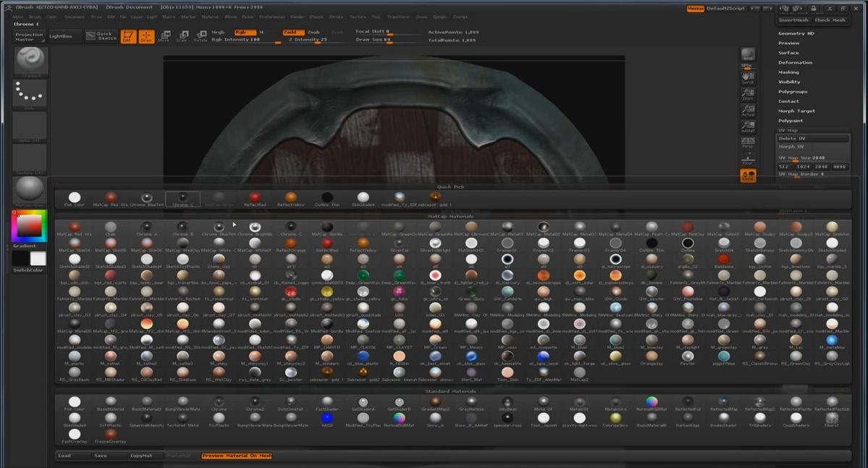This screenshot has height=468, width=868.
Task: Toggle the orange Edit mode button
Action: tap(128, 36)
